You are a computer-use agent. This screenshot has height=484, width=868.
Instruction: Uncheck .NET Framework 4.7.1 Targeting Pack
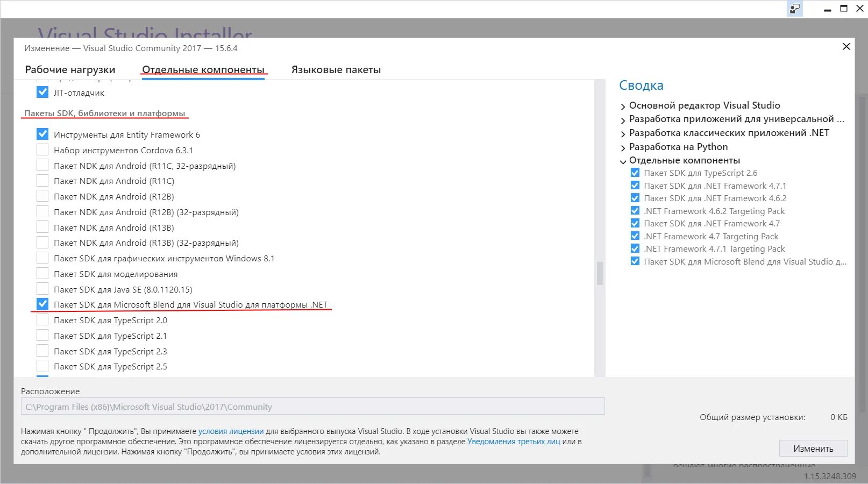click(635, 248)
